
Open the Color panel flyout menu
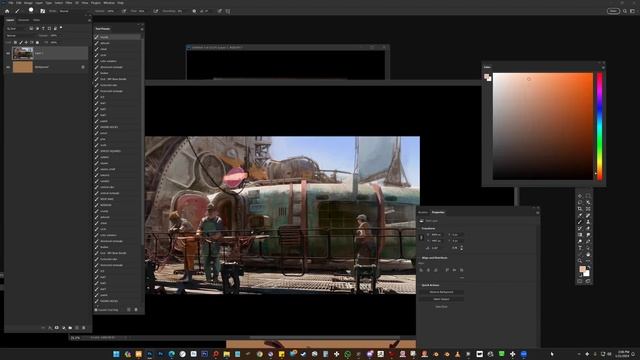tap(603, 67)
